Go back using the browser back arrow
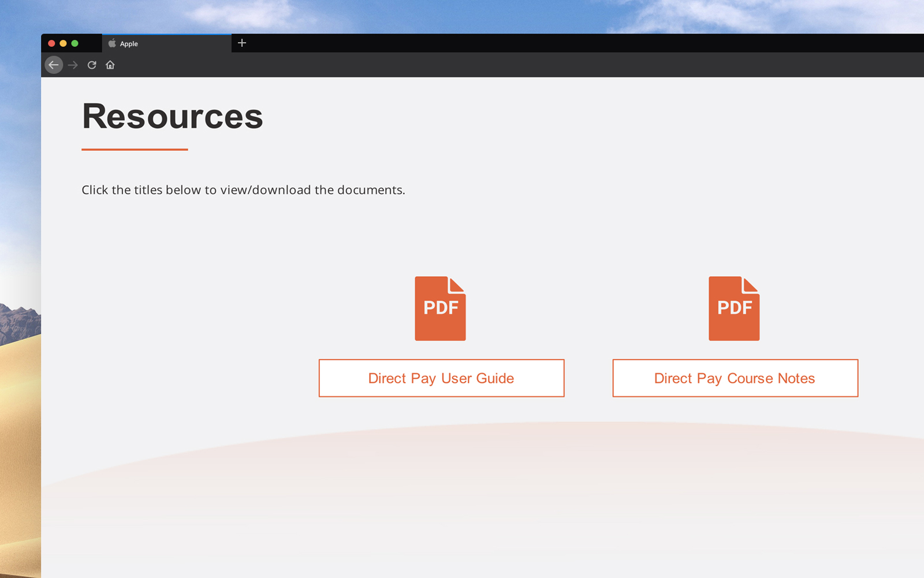Image resolution: width=924 pixels, height=578 pixels. [54, 65]
